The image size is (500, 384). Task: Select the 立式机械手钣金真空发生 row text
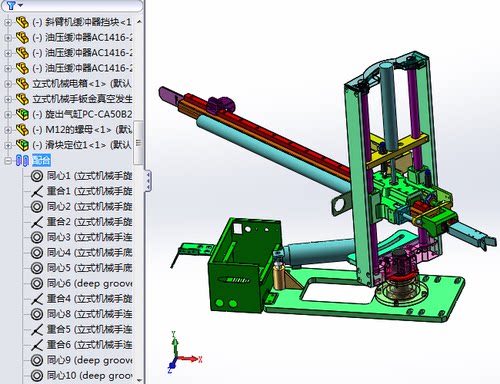82,99
